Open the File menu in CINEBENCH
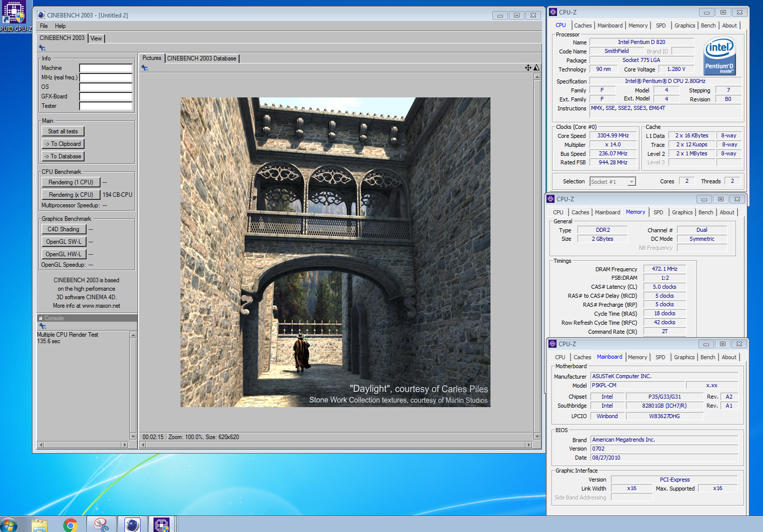This screenshot has width=763, height=532. click(x=44, y=26)
